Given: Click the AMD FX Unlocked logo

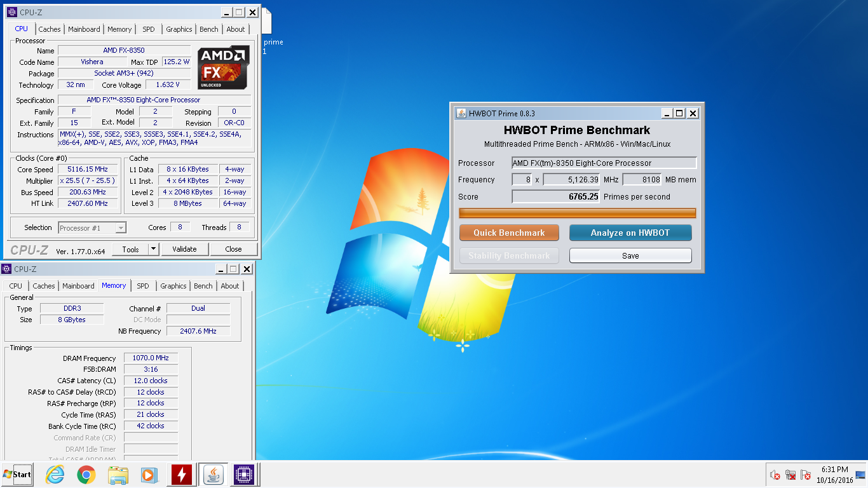Looking at the screenshot, I should tap(223, 67).
